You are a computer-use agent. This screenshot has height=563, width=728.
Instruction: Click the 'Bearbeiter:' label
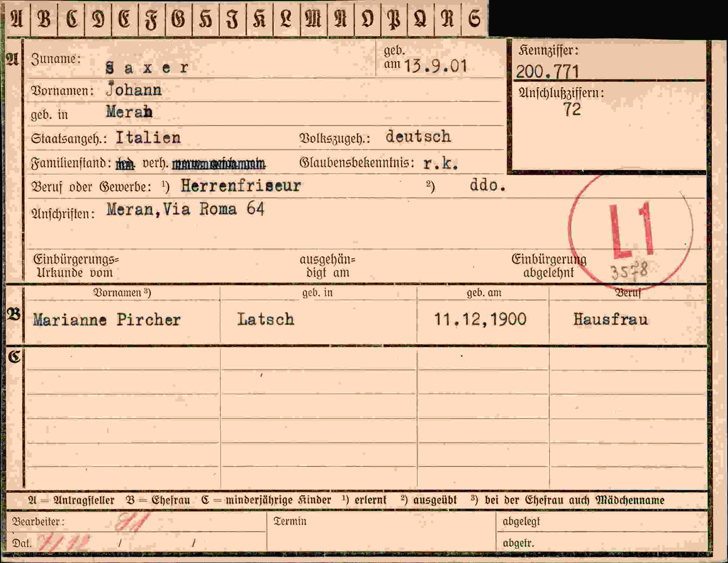[x=38, y=521]
